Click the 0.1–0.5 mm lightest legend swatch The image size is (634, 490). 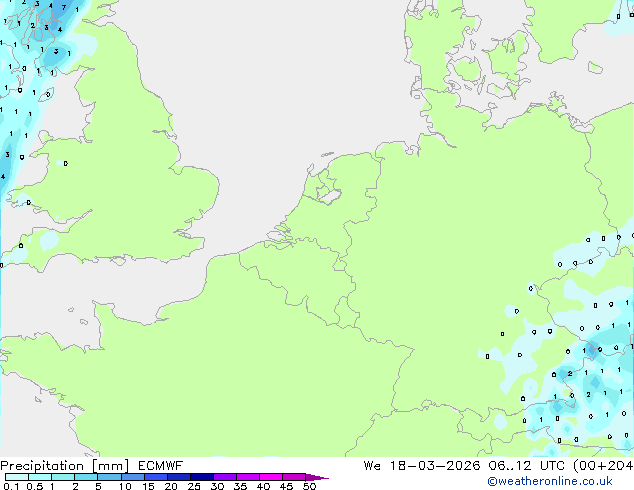(x=17, y=477)
